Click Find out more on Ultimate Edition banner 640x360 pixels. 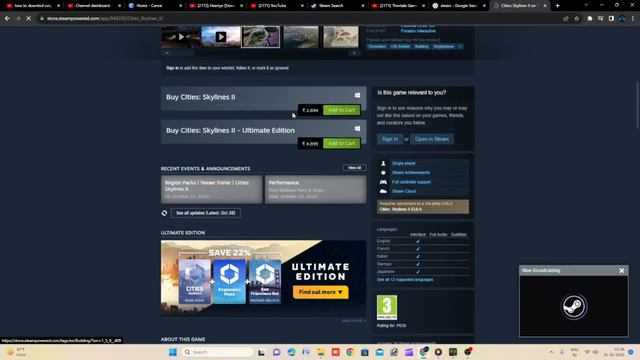click(320, 292)
